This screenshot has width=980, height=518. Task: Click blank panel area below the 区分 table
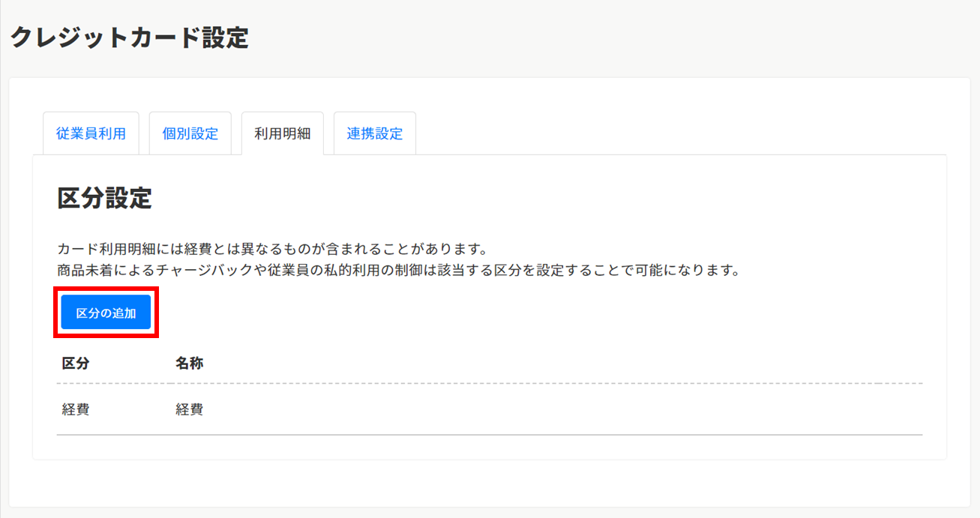487,447
